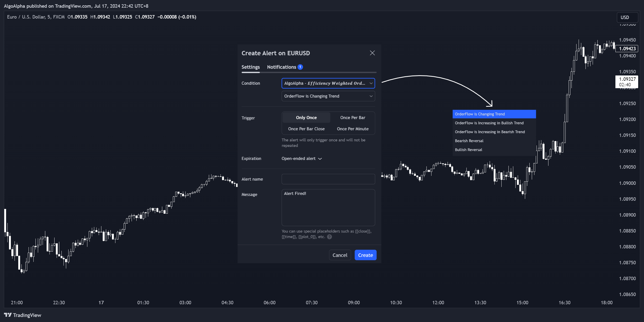Choose OrderFlow is Increasing in Bearish Trend
The height and width of the screenshot is (322, 644).
494,132
